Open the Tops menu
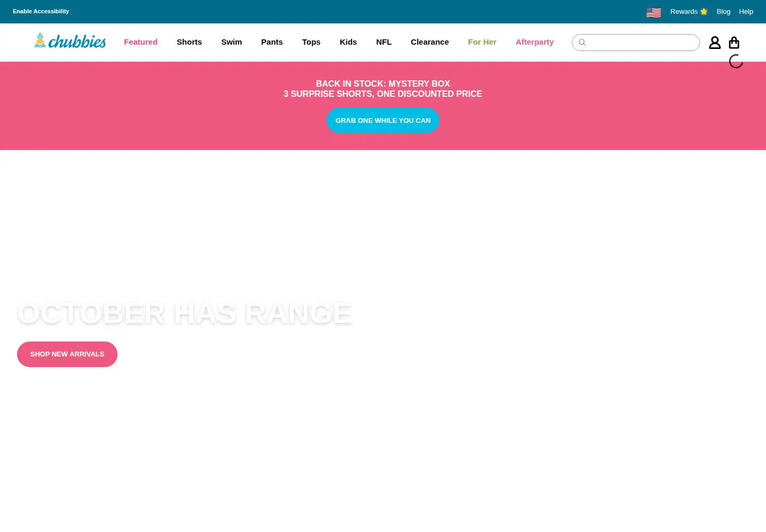766x532 pixels. tap(311, 42)
